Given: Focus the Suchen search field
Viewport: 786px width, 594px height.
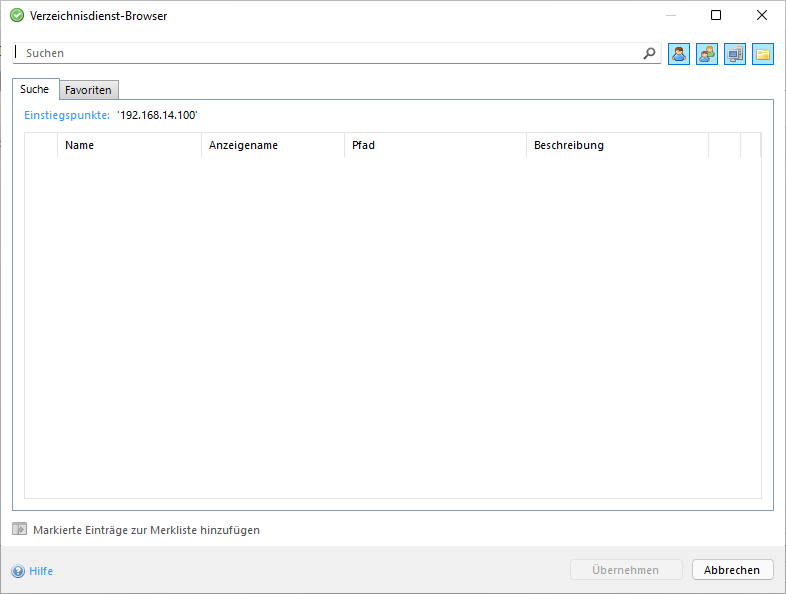Looking at the screenshot, I should click(x=330, y=53).
